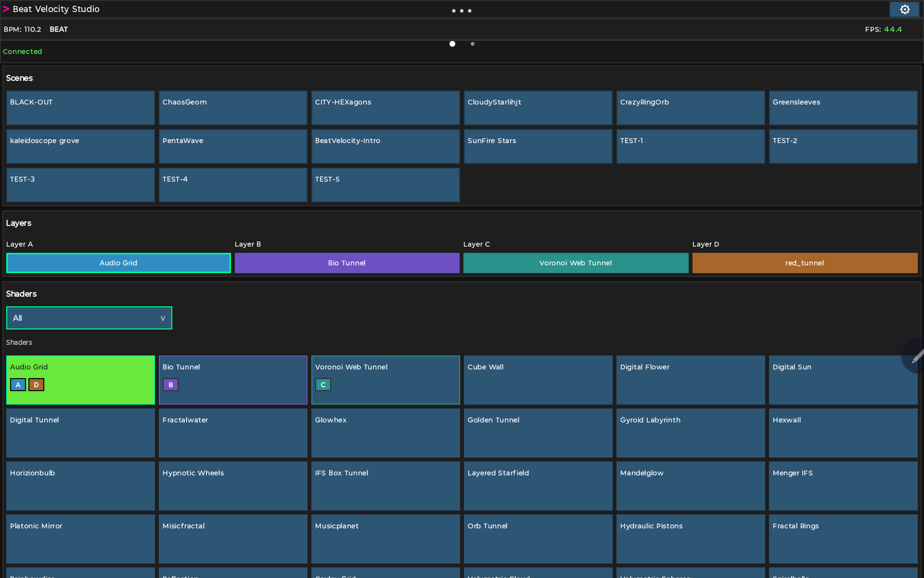Choose the Mandelglow shader
The height and width of the screenshot is (578, 924).
(691, 486)
